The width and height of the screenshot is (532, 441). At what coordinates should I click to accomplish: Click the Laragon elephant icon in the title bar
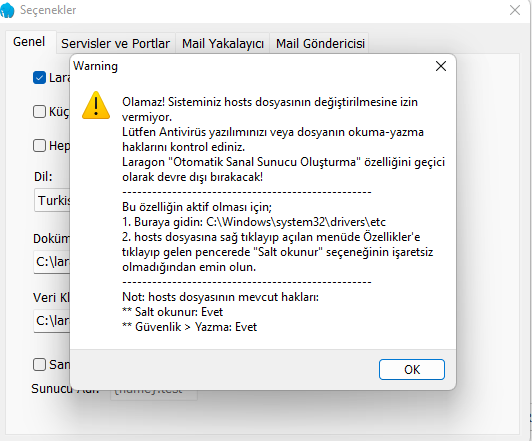click(x=7, y=10)
